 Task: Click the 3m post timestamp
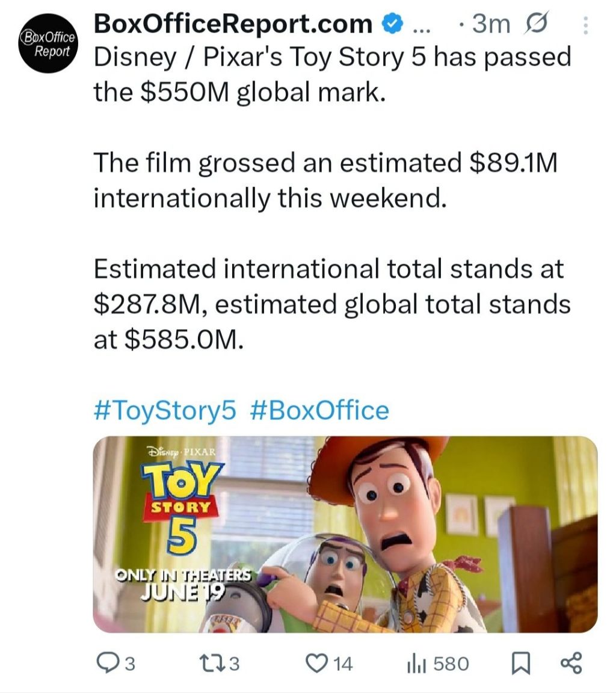click(x=491, y=24)
